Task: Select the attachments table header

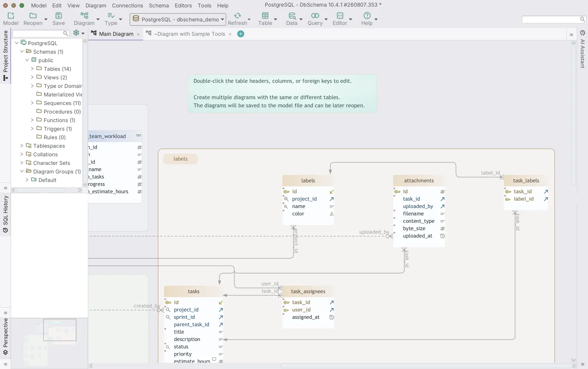Action: click(x=419, y=180)
